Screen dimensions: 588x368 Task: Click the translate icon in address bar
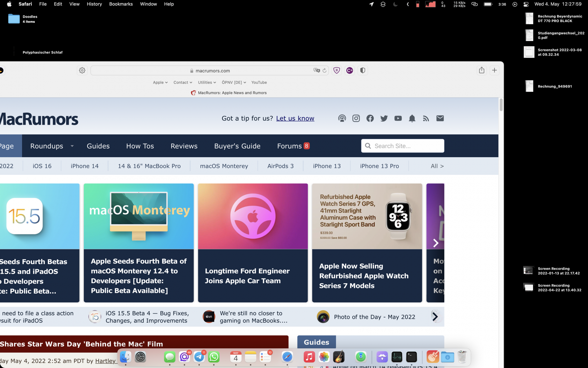coord(317,70)
